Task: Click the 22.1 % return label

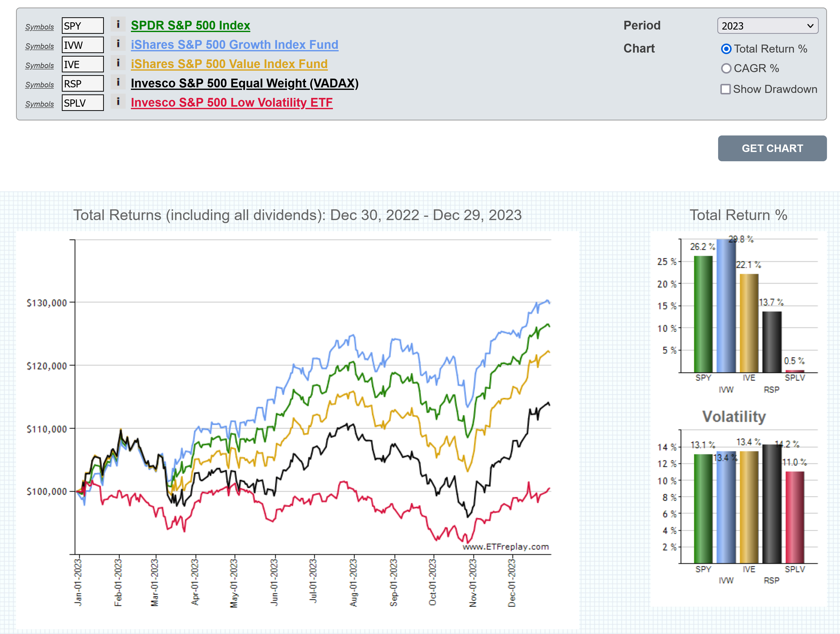Action: pos(748,265)
